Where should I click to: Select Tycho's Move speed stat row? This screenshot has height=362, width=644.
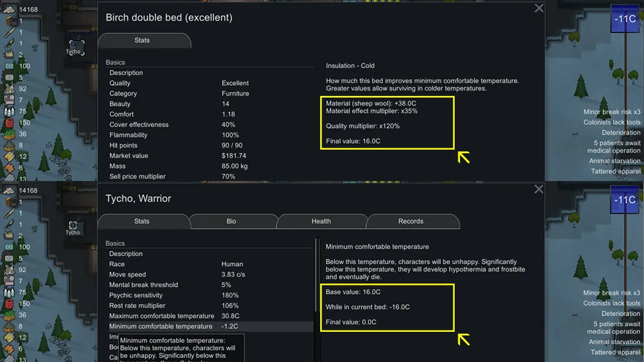coord(205,275)
